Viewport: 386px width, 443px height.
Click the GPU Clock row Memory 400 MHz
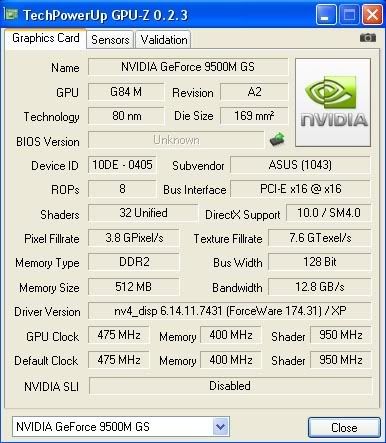pos(230,335)
